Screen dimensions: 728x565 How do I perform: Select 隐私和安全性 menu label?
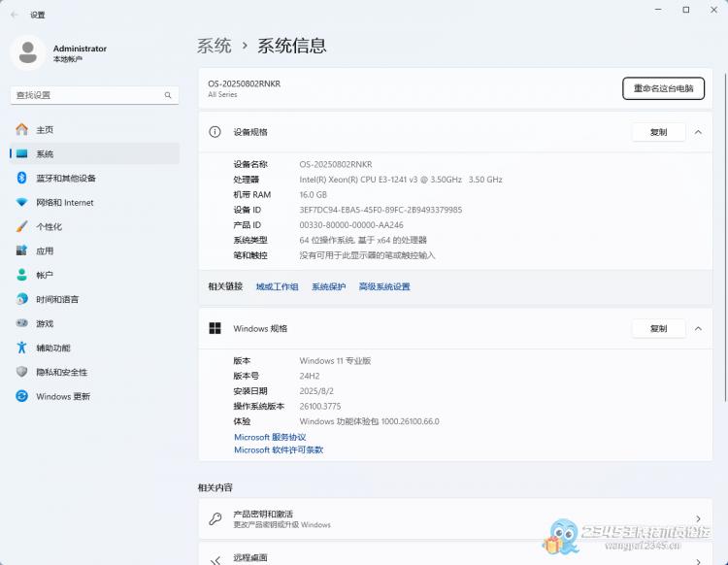[x=62, y=372]
